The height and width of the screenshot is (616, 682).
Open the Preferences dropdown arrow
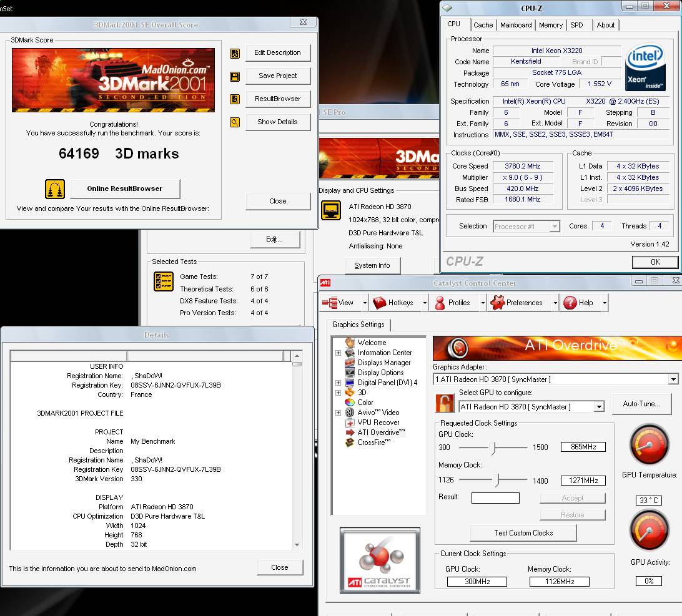pyautogui.click(x=555, y=303)
